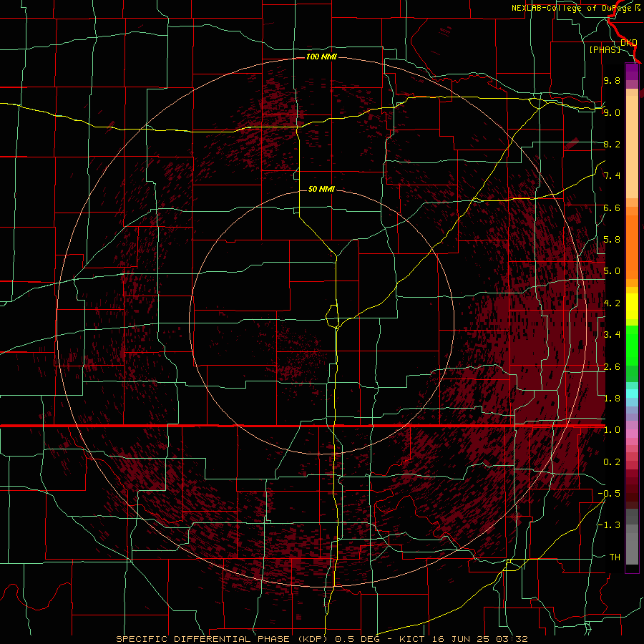
Task: Click the 1.8 scale value
Action: click(612, 399)
